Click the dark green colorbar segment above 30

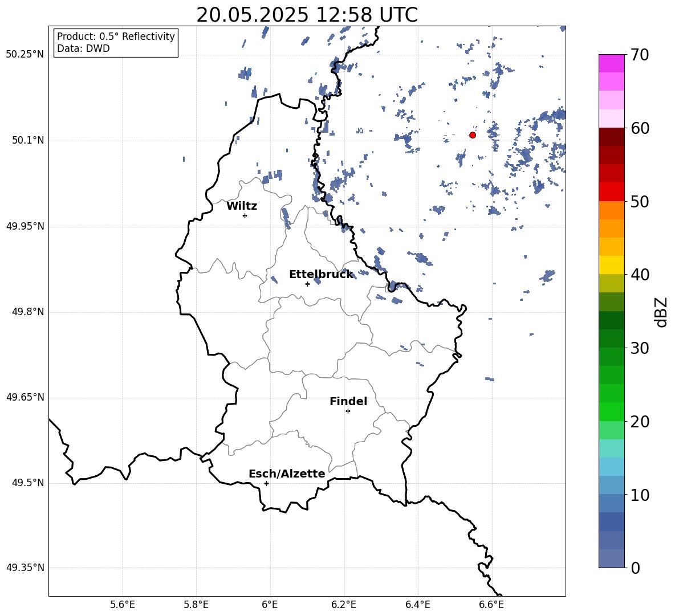(x=612, y=320)
